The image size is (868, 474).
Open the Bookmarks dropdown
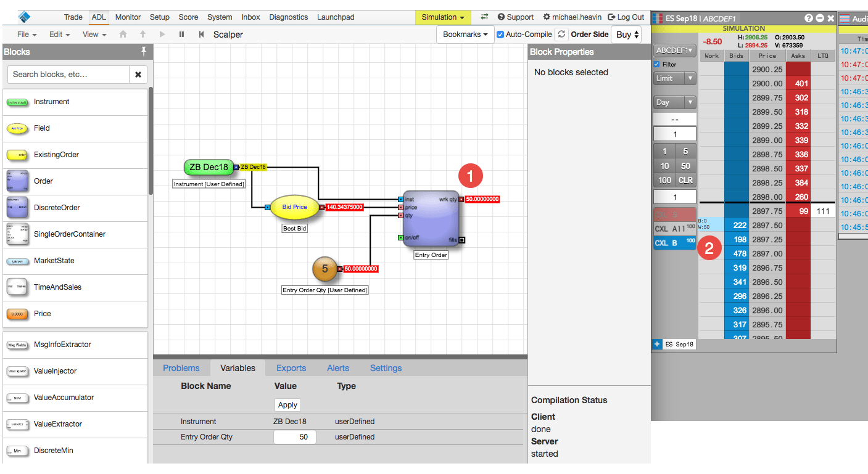pos(465,35)
